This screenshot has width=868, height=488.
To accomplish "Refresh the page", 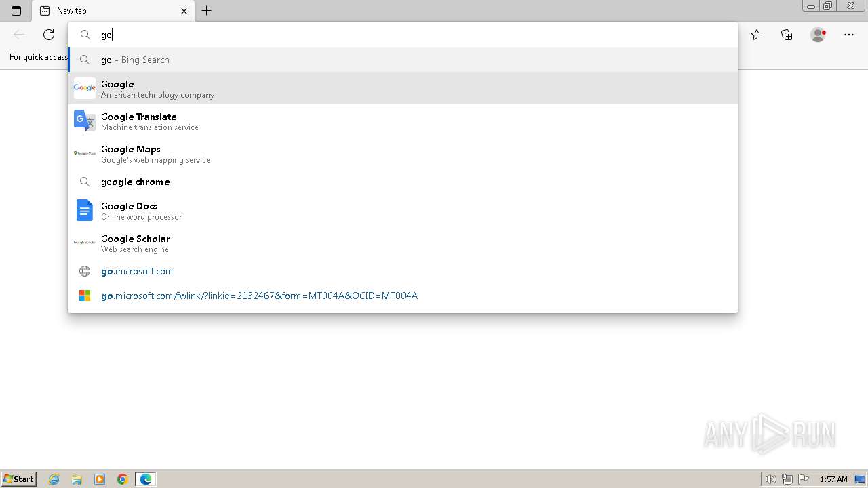I will [49, 35].
